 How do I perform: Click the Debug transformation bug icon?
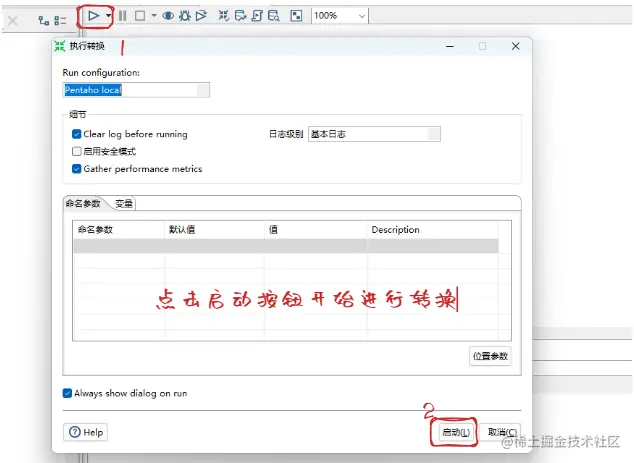pyautogui.click(x=185, y=16)
